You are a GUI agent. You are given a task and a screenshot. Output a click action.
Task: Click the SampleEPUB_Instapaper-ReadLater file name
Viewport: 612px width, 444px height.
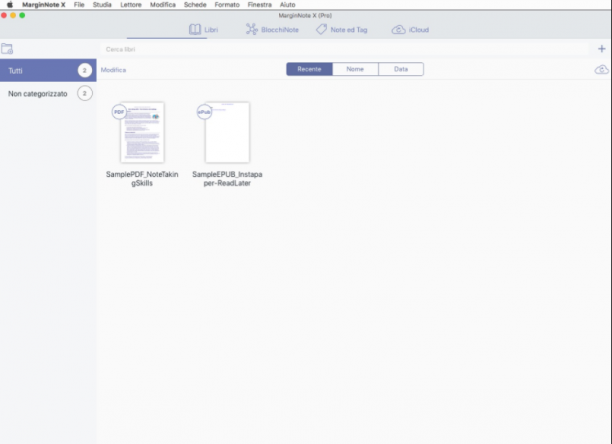pos(227,179)
